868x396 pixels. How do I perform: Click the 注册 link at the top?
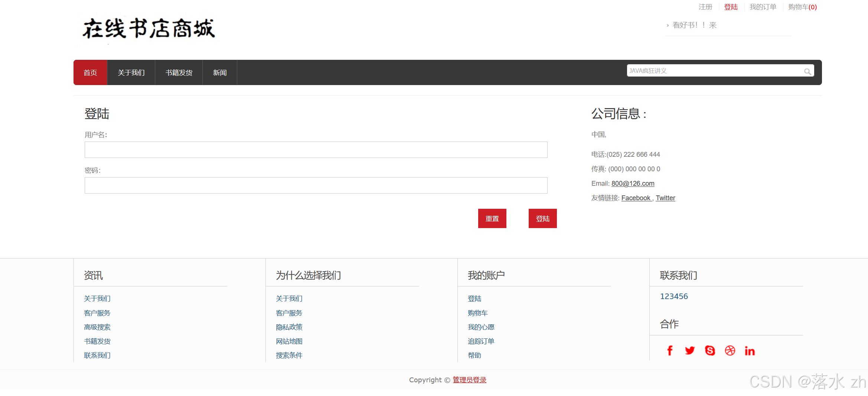(705, 7)
